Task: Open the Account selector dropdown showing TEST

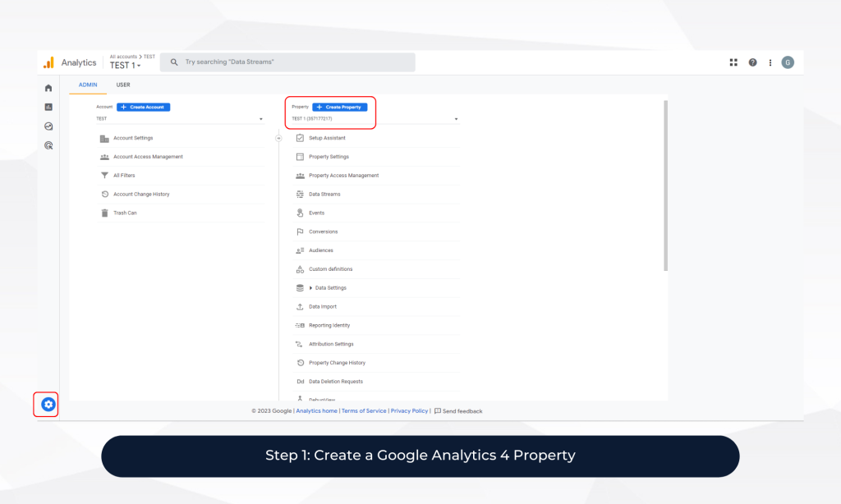Action: coord(179,119)
